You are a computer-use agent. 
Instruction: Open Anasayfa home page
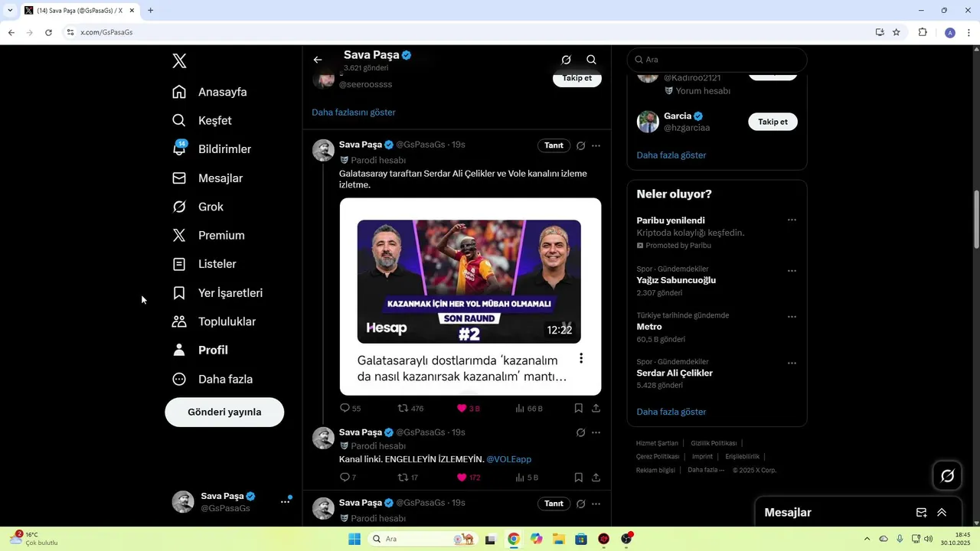click(x=210, y=92)
